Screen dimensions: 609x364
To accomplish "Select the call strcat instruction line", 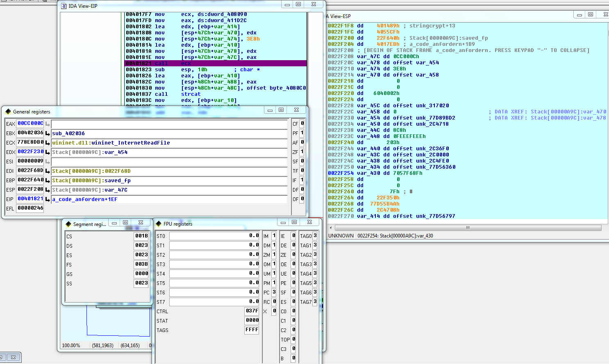I will (x=216, y=94).
